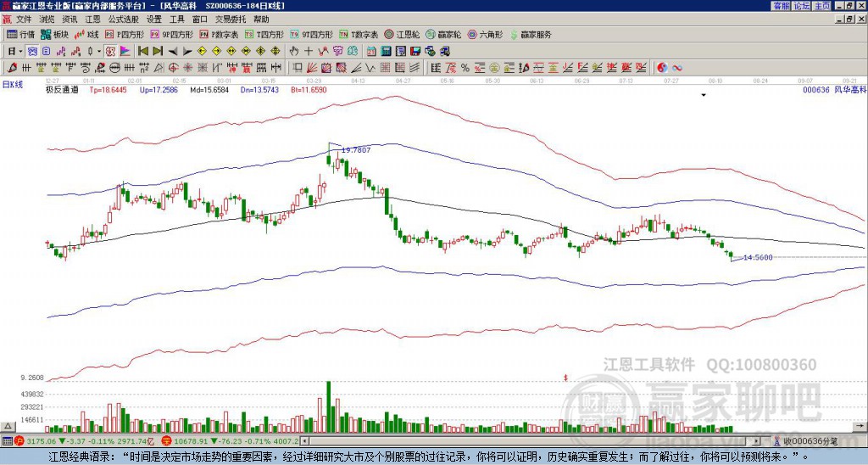Open the T四方形 time square

[x=264, y=34]
